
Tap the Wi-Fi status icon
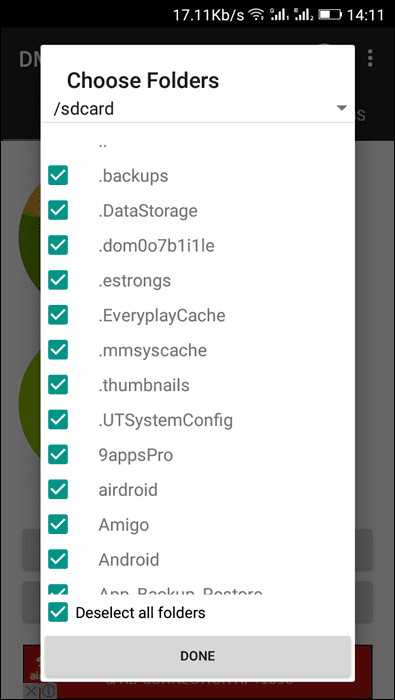click(x=256, y=15)
